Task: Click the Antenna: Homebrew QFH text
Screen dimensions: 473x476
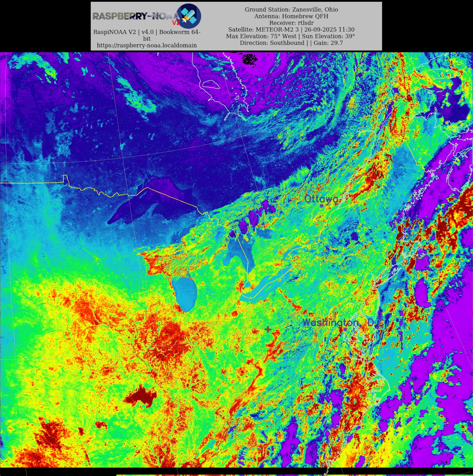Action: pyautogui.click(x=291, y=16)
